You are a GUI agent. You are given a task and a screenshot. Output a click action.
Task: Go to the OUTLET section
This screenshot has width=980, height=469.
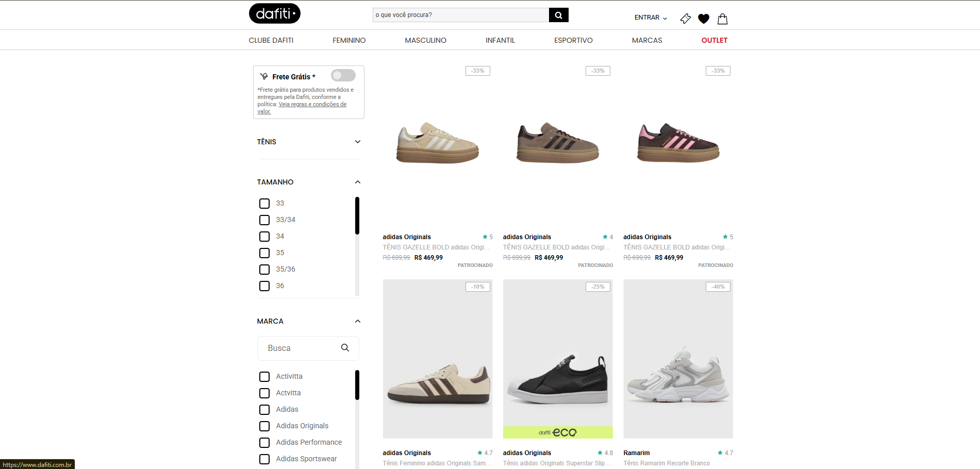715,40
